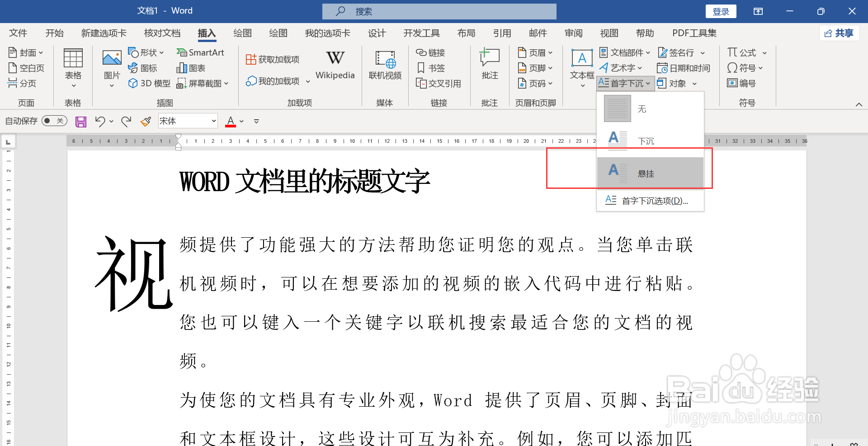Insert a hyperlink (链接)

430,53
